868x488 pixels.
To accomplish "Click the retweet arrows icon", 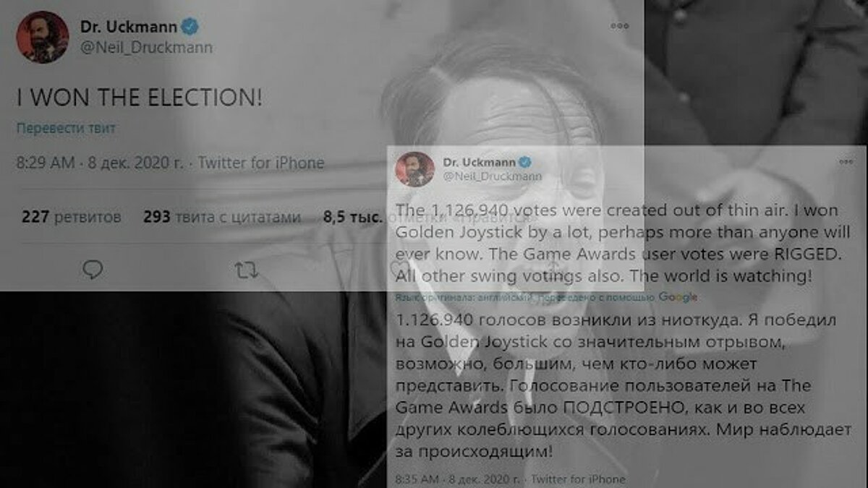I will click(247, 270).
